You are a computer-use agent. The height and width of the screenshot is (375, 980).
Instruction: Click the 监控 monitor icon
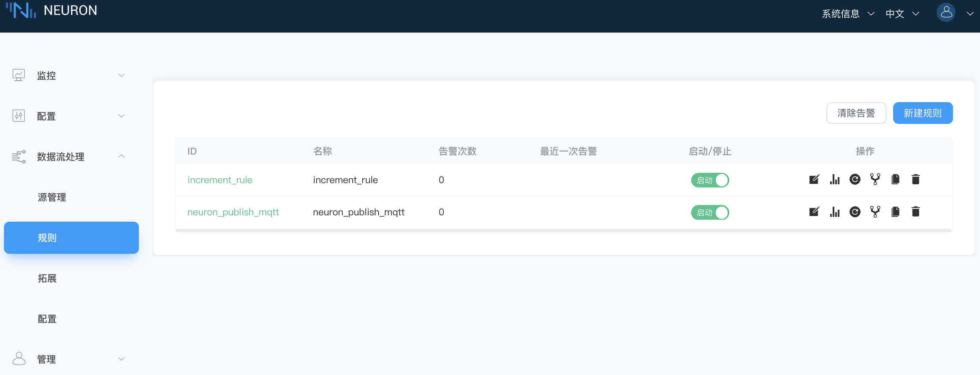19,75
